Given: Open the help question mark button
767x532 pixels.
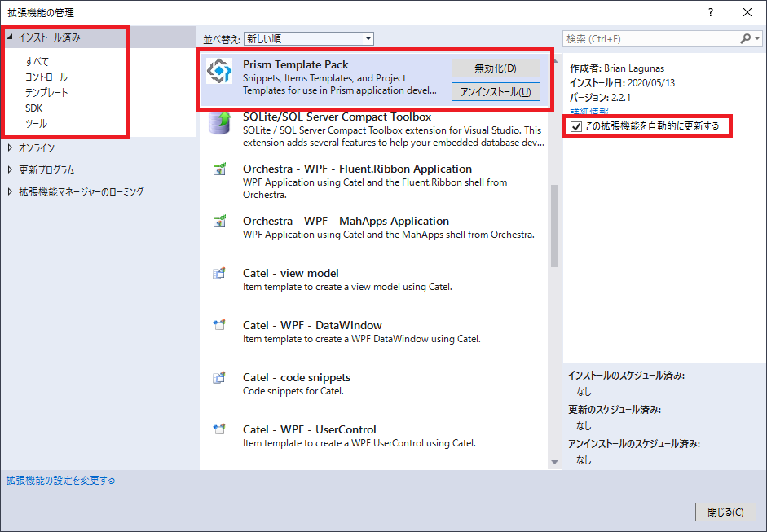Looking at the screenshot, I should [711, 13].
